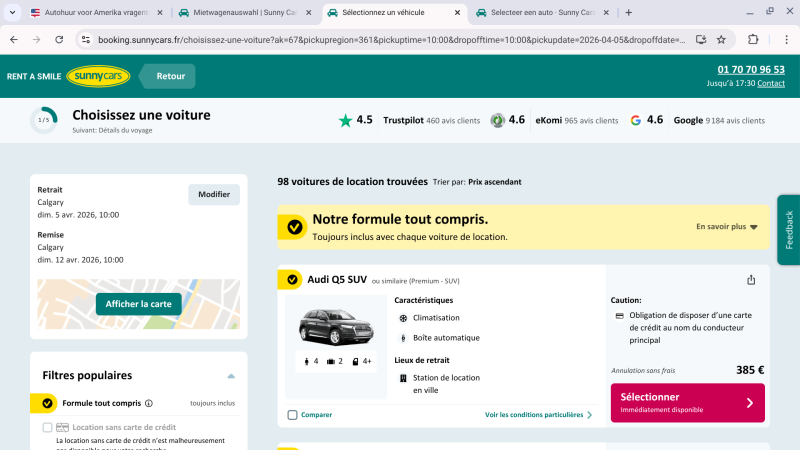Collapse the Filtres populaires section
Viewport: 800px width, 450px height.
click(231, 376)
